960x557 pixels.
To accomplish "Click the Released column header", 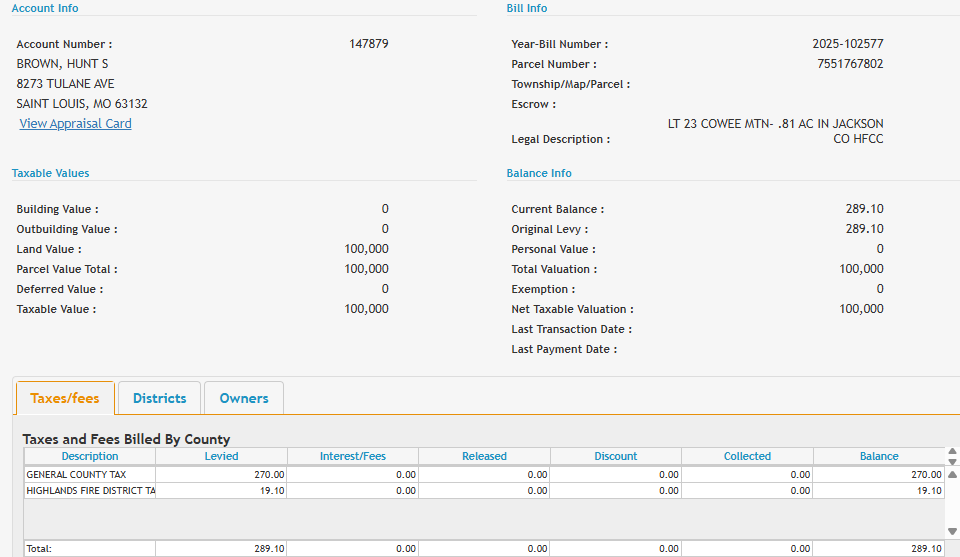I will tap(484, 456).
